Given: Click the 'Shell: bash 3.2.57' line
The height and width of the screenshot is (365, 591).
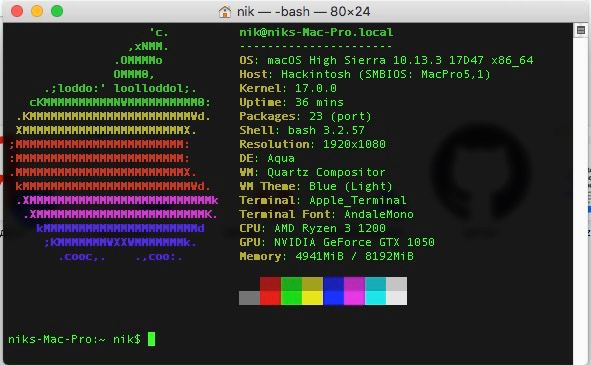Looking at the screenshot, I should pos(302,130).
